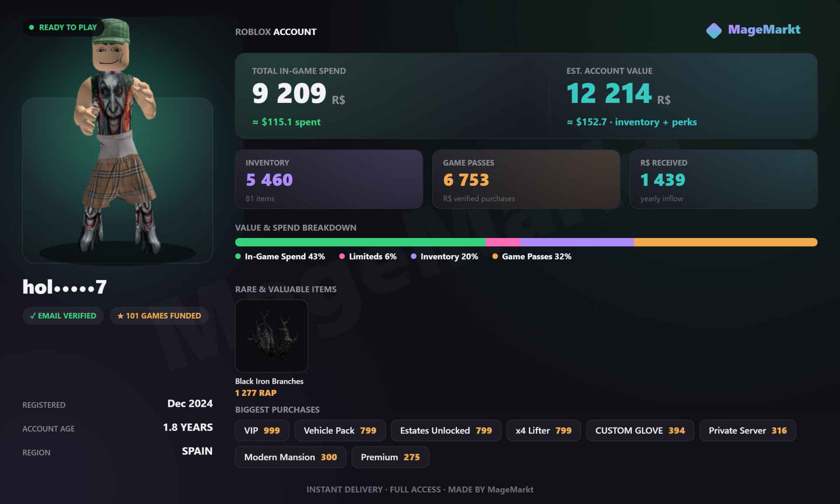Click the In-Game Spend 43% legend entry
Image resolution: width=840 pixels, height=504 pixels.
(280, 256)
